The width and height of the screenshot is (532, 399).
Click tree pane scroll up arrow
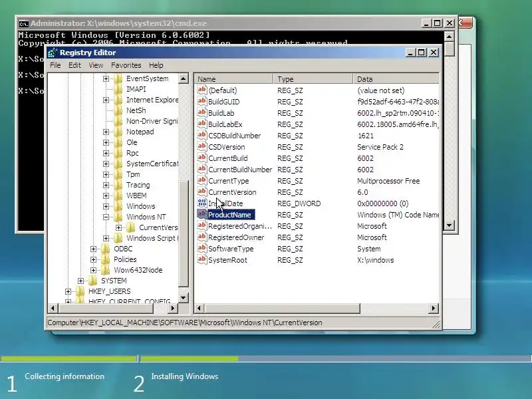pos(184,78)
